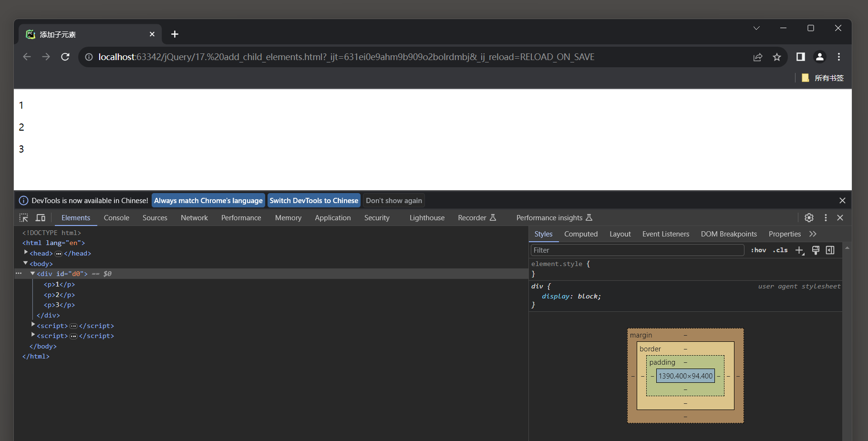Toggle :hov element state panel
Viewport: 868px width, 441px height.
(758, 250)
